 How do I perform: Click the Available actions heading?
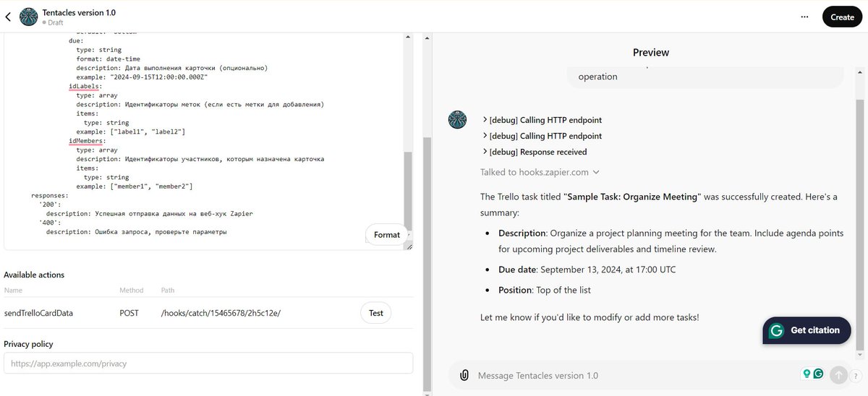[x=34, y=275]
